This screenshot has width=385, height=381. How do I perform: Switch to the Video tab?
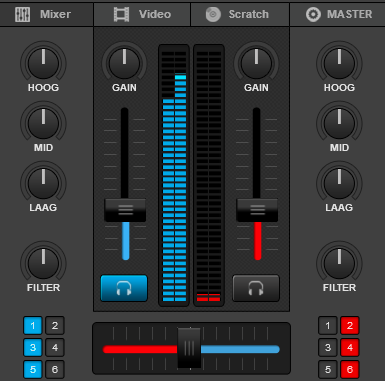point(142,14)
